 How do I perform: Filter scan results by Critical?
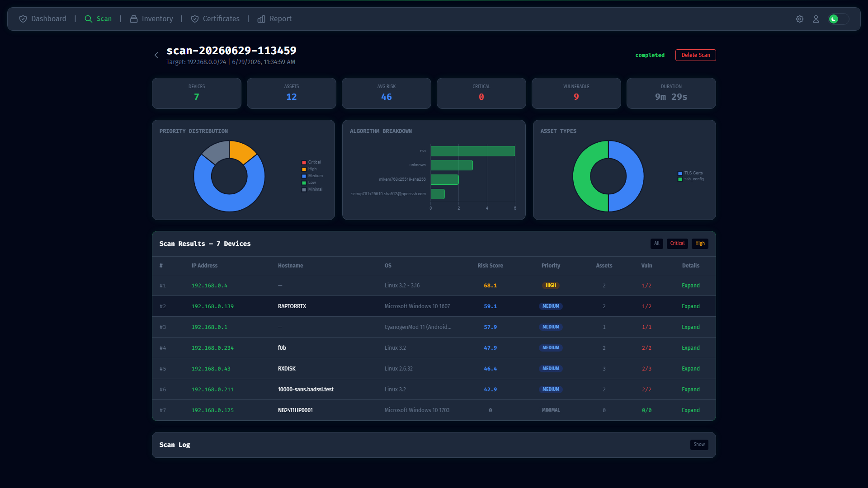tap(677, 244)
